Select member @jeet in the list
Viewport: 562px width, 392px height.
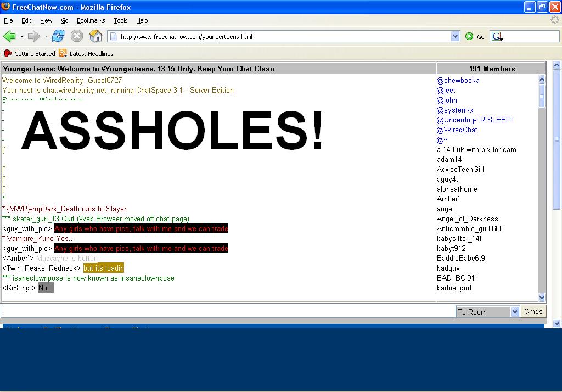point(446,91)
